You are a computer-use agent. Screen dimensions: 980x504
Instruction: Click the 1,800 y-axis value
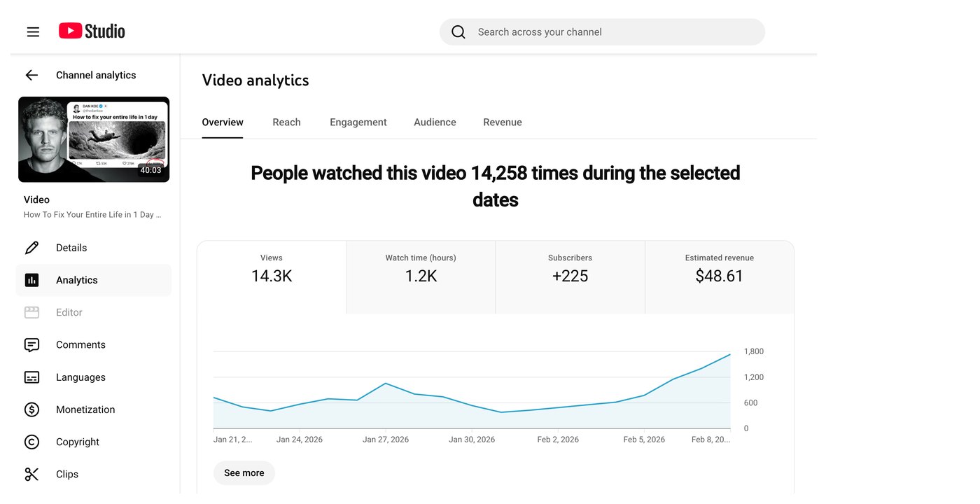[x=754, y=351]
